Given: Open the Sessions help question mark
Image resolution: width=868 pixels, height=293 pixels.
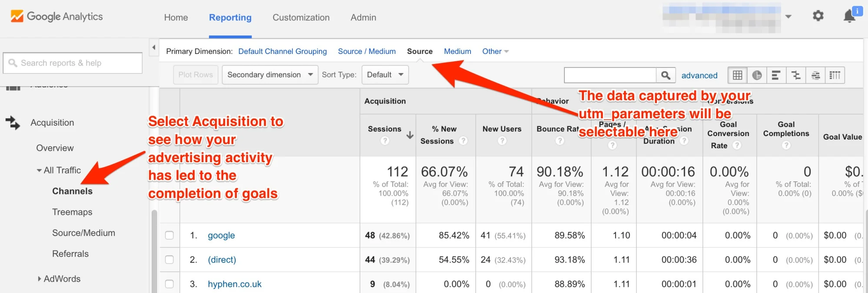Looking at the screenshot, I should click(384, 141).
